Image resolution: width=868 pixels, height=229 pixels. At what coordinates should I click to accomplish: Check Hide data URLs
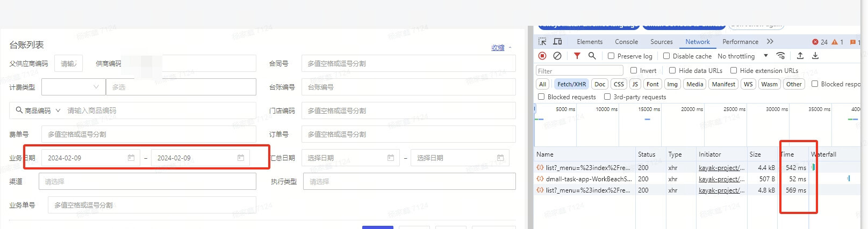click(672, 70)
